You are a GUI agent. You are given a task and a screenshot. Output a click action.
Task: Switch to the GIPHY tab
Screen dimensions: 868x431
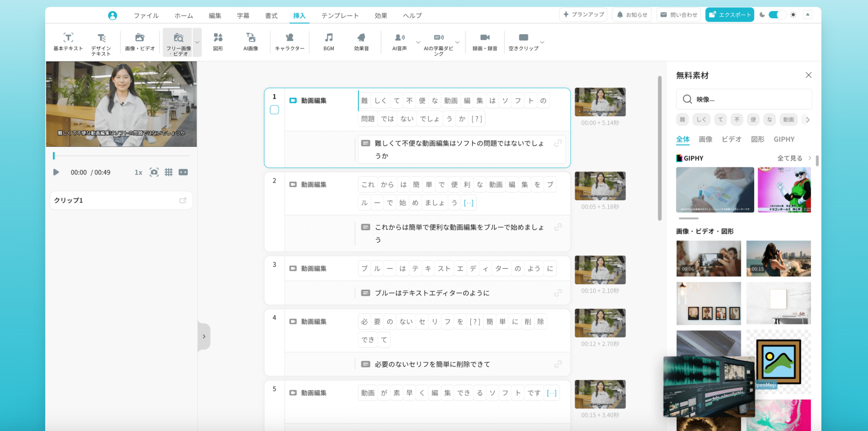[x=784, y=139]
